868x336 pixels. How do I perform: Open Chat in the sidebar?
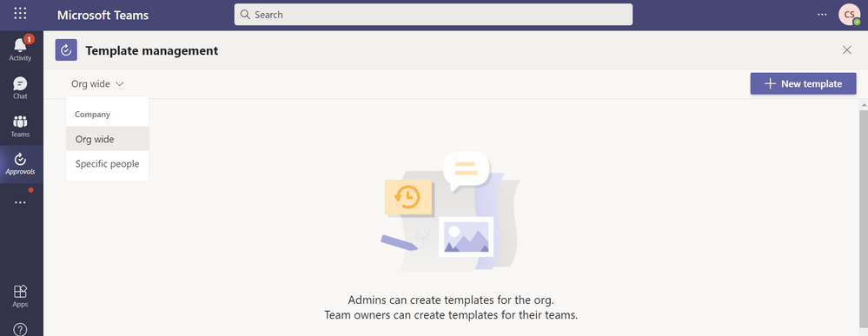pyautogui.click(x=21, y=88)
